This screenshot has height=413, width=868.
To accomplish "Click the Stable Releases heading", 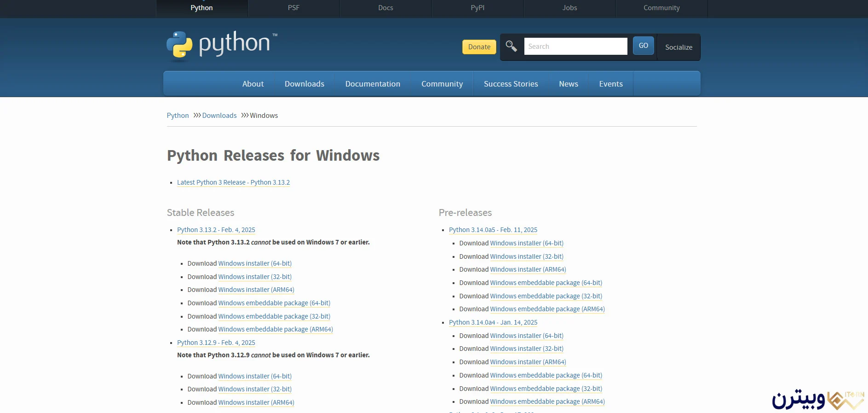I will tap(201, 213).
